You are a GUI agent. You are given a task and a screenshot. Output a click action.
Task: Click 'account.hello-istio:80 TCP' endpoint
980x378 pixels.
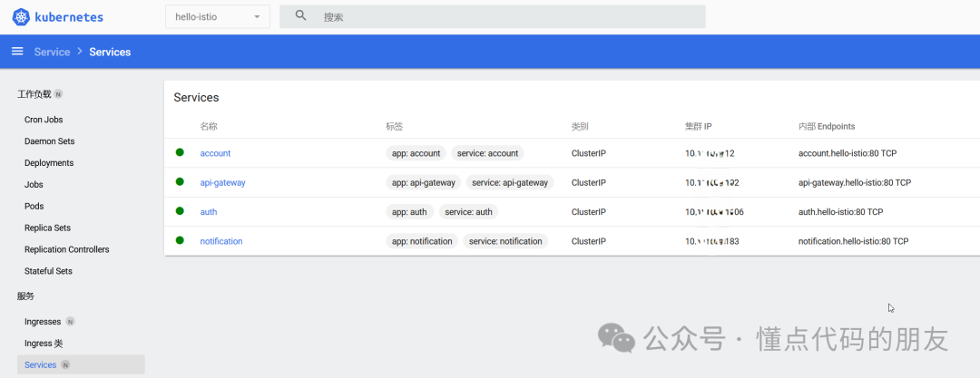coord(848,153)
